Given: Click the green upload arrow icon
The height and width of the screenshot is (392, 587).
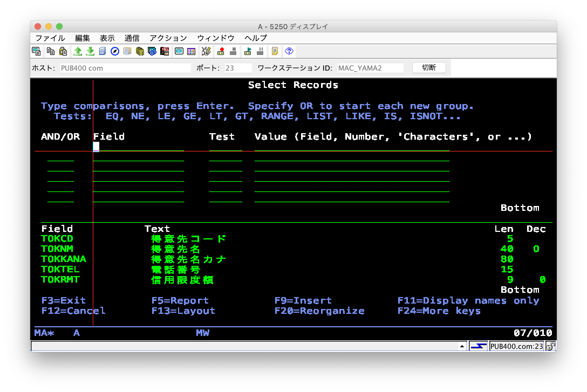Looking at the screenshot, I should click(x=78, y=51).
